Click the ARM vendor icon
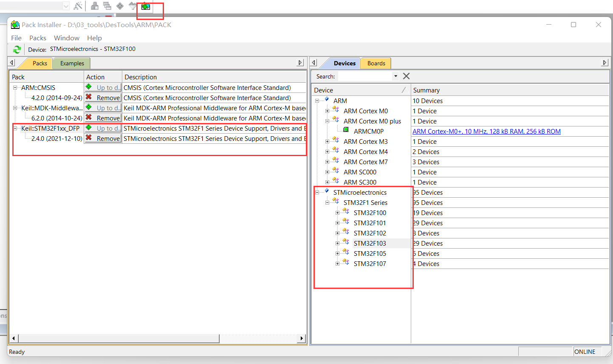 [x=326, y=99]
